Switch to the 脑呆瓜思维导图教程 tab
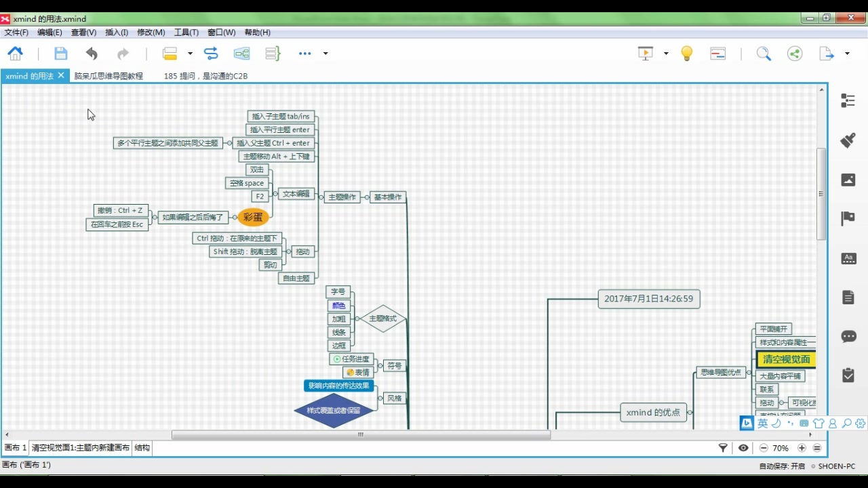This screenshot has width=868, height=488. click(108, 76)
